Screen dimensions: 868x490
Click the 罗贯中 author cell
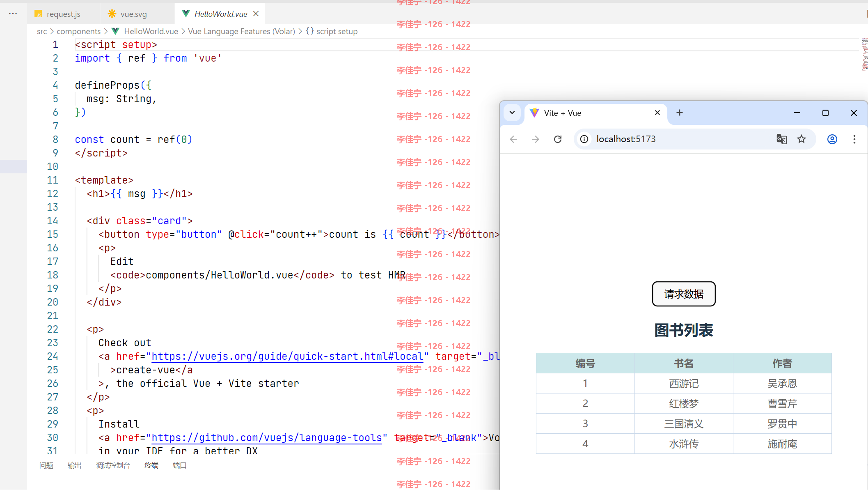[782, 423]
